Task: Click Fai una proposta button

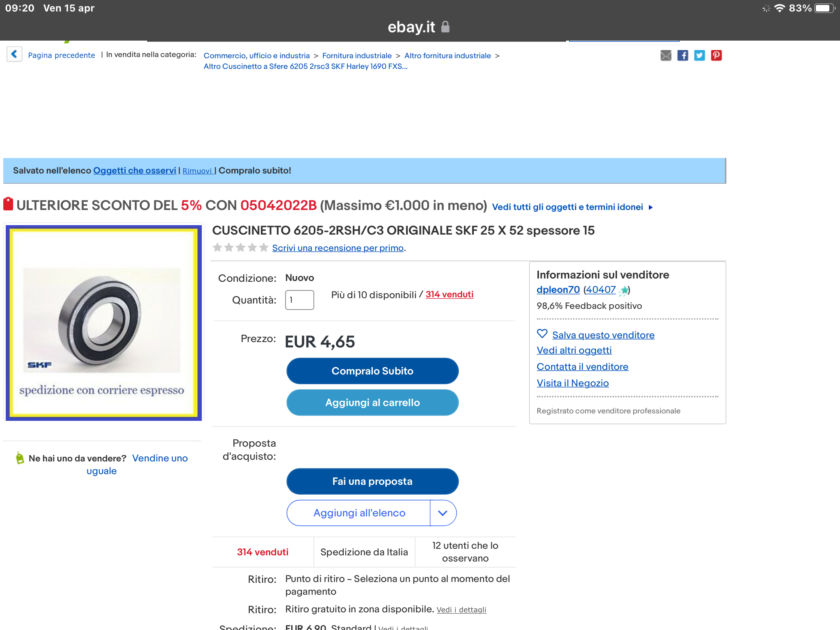Action: (x=372, y=481)
